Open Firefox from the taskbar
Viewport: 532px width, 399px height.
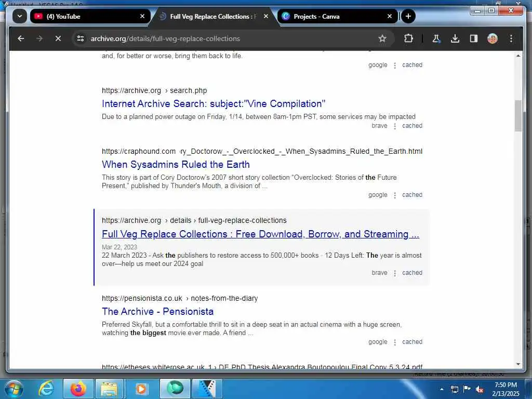(x=78, y=389)
